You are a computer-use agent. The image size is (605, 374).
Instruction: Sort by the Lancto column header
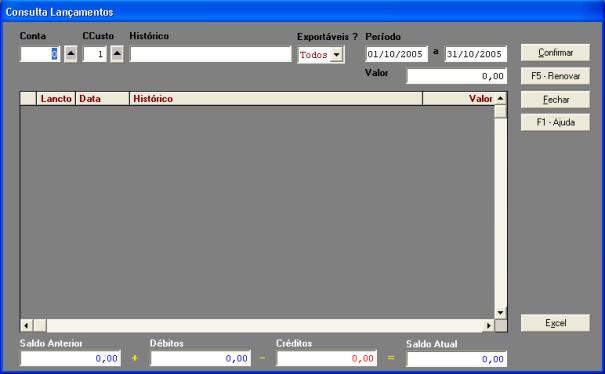tap(56, 99)
